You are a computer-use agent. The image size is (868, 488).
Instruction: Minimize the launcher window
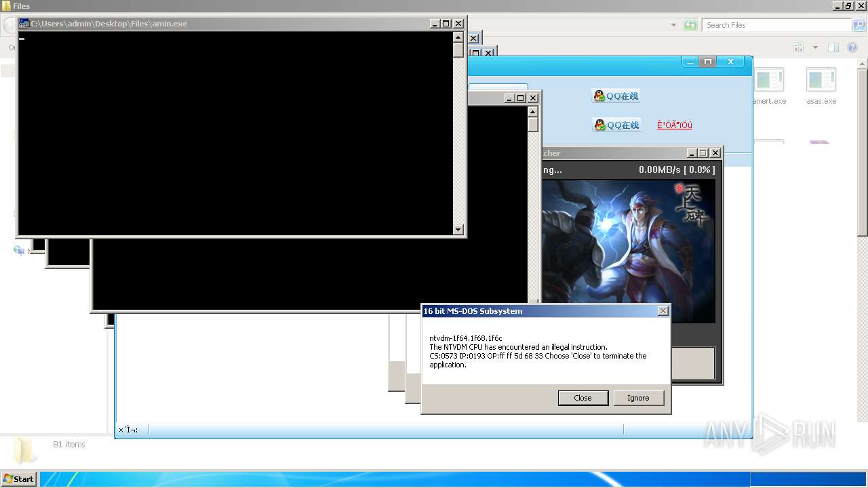click(x=692, y=153)
